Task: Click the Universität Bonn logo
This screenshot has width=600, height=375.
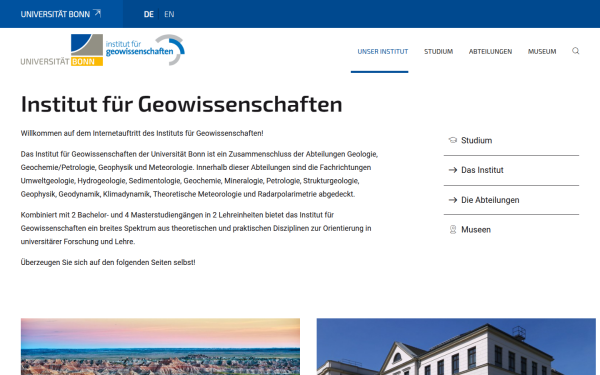Action: coord(62,50)
